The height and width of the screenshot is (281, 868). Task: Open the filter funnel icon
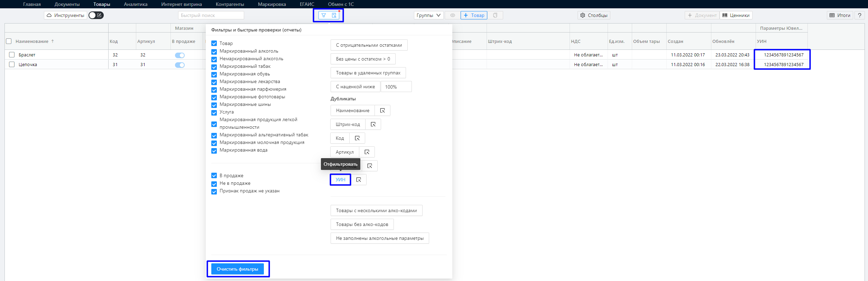pyautogui.click(x=324, y=15)
